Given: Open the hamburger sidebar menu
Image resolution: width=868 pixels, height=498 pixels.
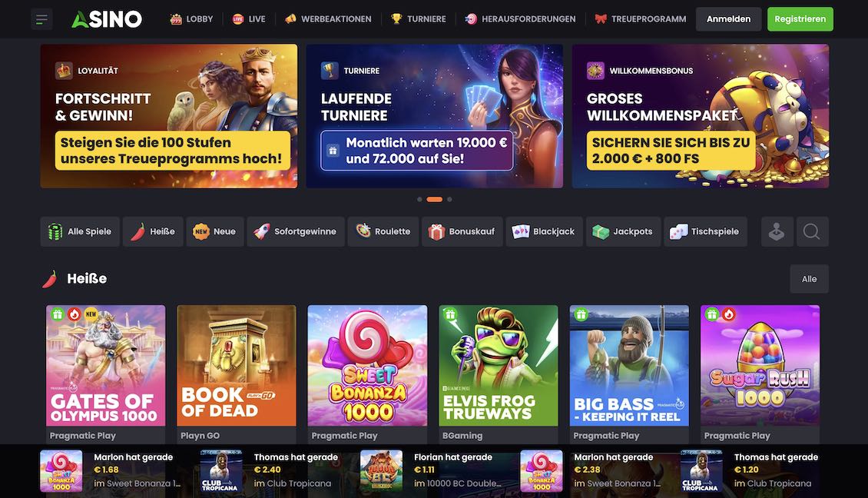Looking at the screenshot, I should click(x=41, y=19).
